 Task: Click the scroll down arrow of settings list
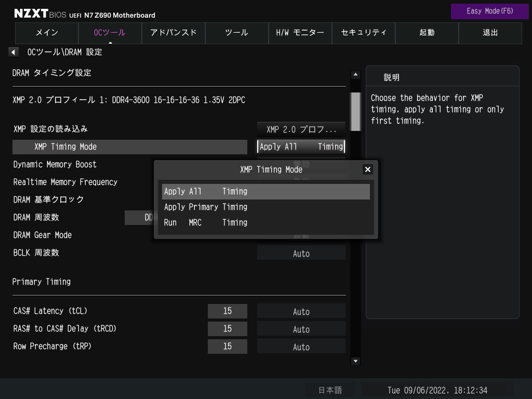(x=355, y=361)
